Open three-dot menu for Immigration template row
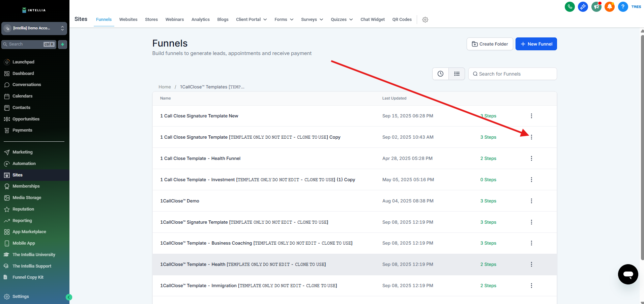Viewport: 644px width, 304px height. pyautogui.click(x=531, y=286)
